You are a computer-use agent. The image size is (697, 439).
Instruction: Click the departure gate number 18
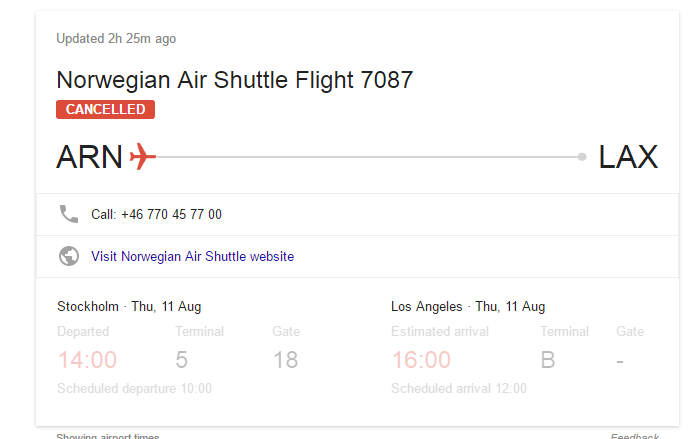coord(285,360)
